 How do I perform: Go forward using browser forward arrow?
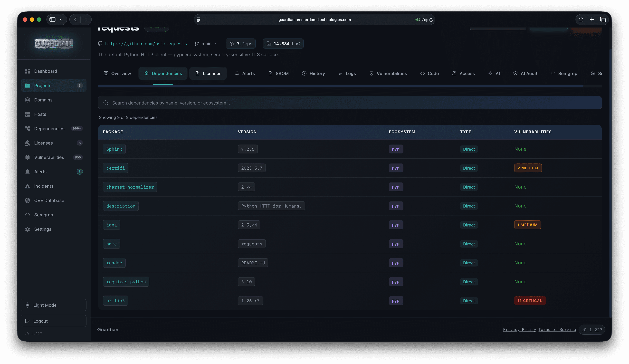[x=86, y=19]
